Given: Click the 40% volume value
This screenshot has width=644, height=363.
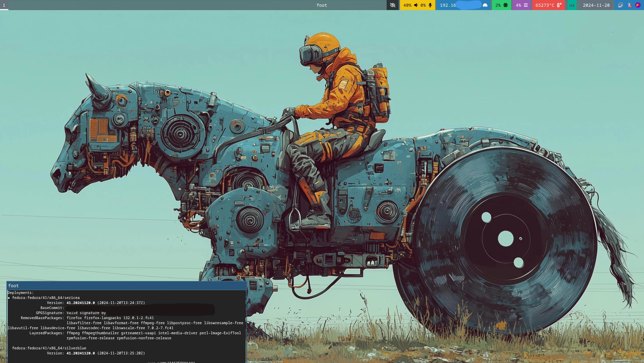Looking at the screenshot, I should point(407,5).
